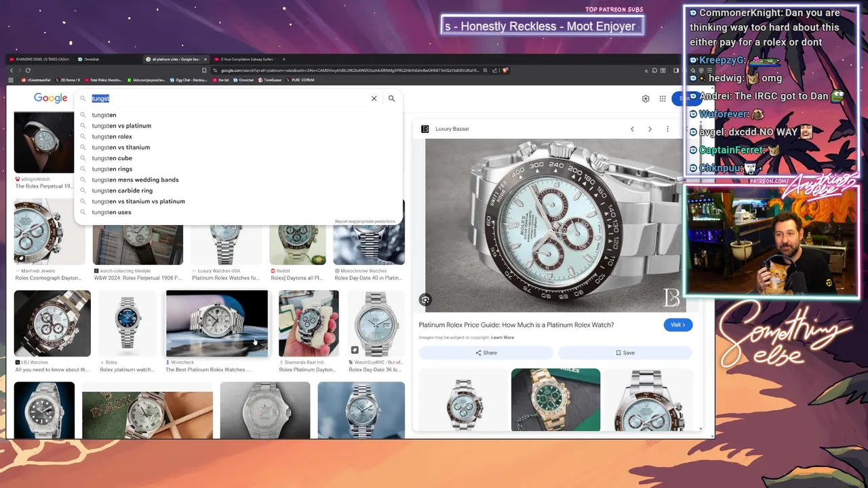The image size is (868, 488).
Task: Share this page with the address bar share icon
Action: tap(494, 70)
